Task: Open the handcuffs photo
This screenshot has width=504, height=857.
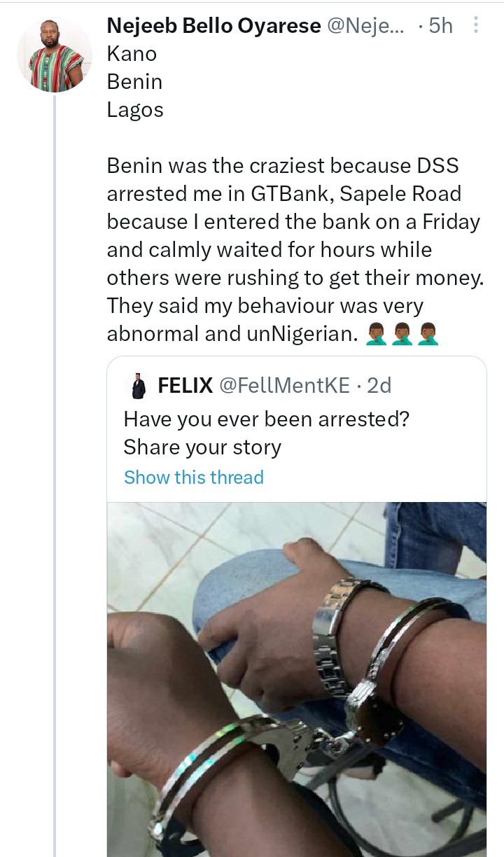Action: click(297, 679)
